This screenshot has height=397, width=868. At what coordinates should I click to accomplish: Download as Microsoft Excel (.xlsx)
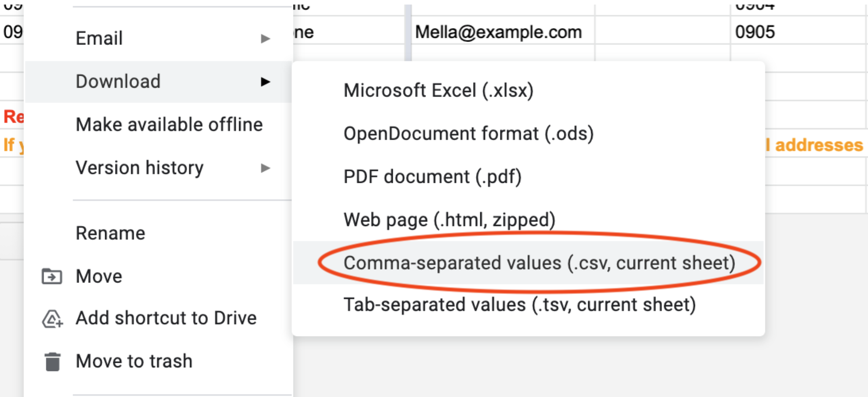(x=528, y=90)
